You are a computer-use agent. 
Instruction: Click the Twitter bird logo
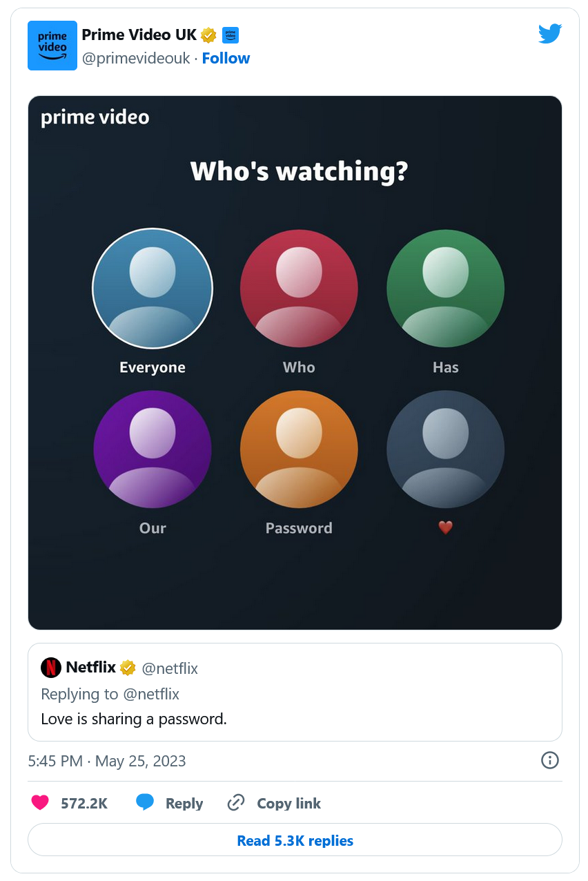[549, 33]
